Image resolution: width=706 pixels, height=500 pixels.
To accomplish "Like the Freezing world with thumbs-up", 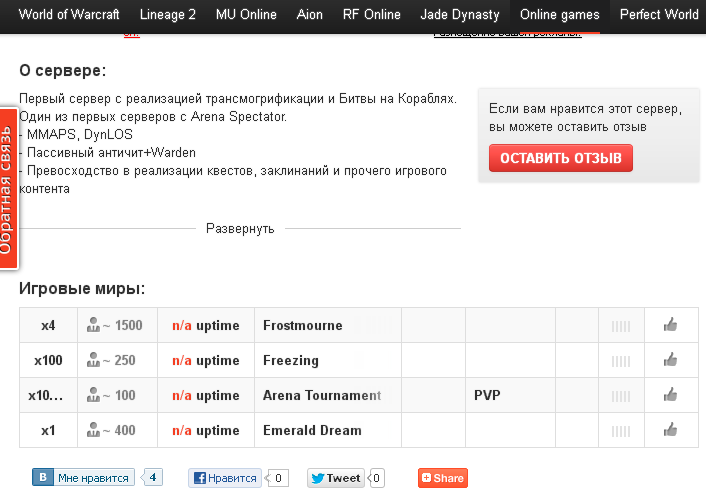I will coord(670,359).
